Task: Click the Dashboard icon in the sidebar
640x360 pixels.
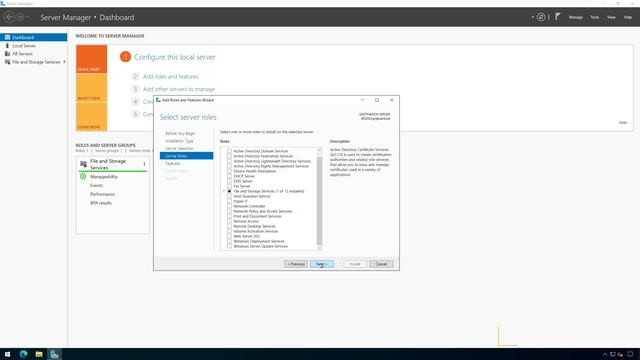Action: click(7, 37)
